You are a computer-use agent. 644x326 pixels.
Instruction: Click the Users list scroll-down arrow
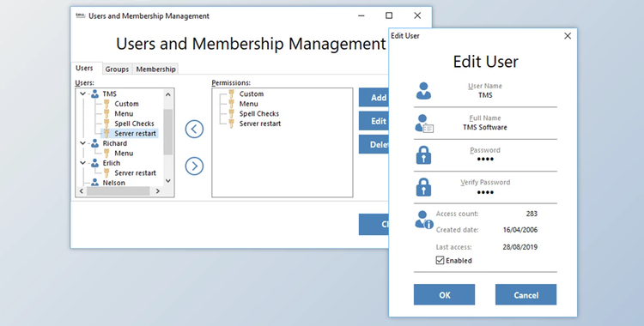(x=168, y=181)
